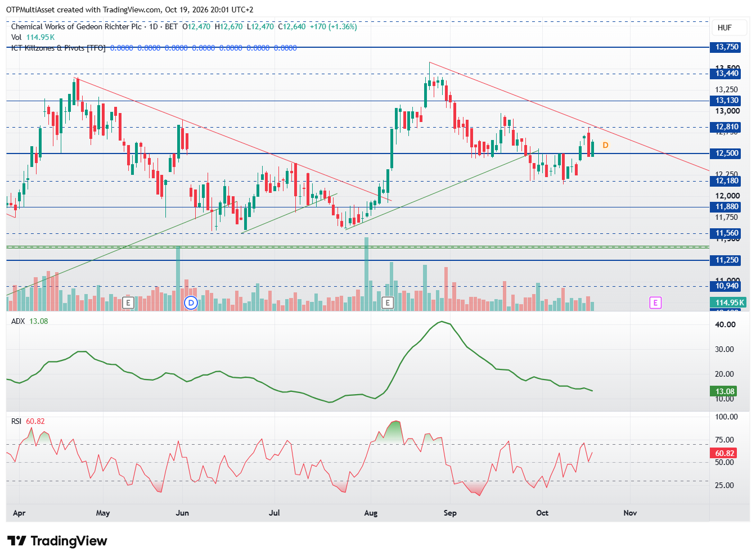Click the May label on the time axis
This screenshot has width=756, height=560.
pyautogui.click(x=103, y=513)
